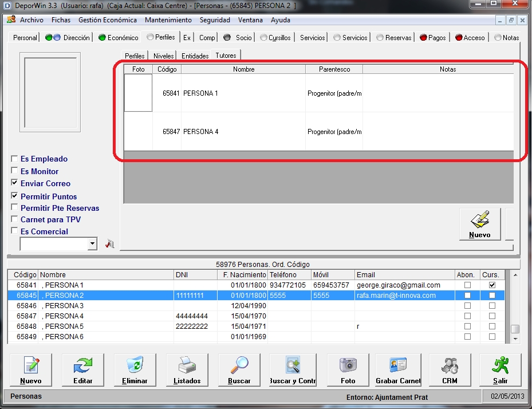Enable Carnet para TPV checkbox
532x409 pixels.
click(x=14, y=219)
